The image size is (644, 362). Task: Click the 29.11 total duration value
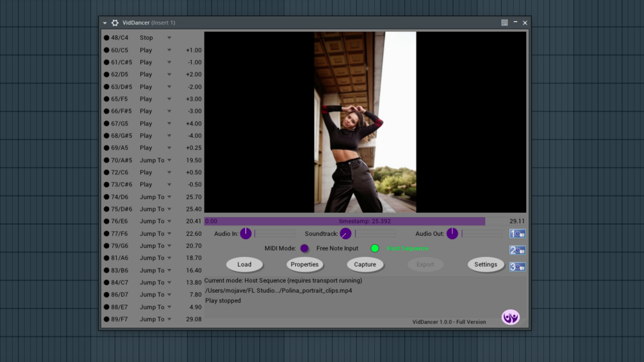tap(516, 221)
